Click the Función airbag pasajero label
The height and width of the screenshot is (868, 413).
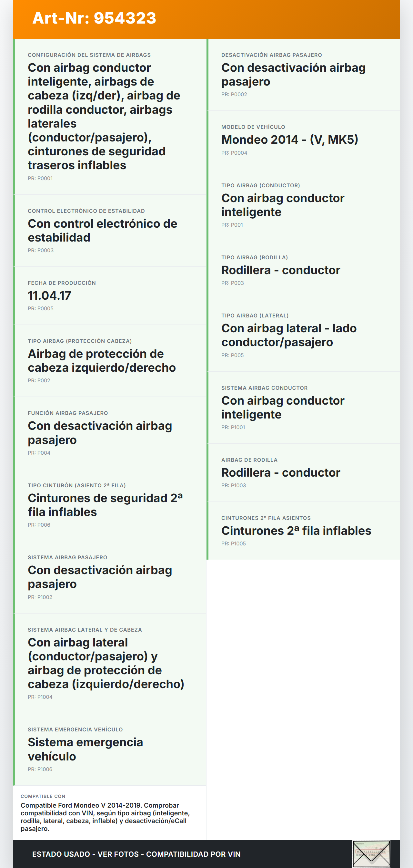[68, 413]
